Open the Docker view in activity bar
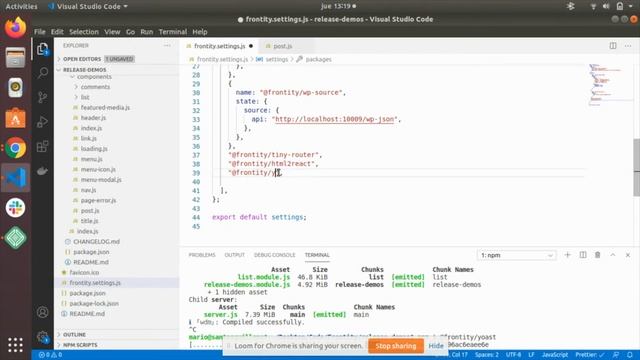 [x=42, y=171]
